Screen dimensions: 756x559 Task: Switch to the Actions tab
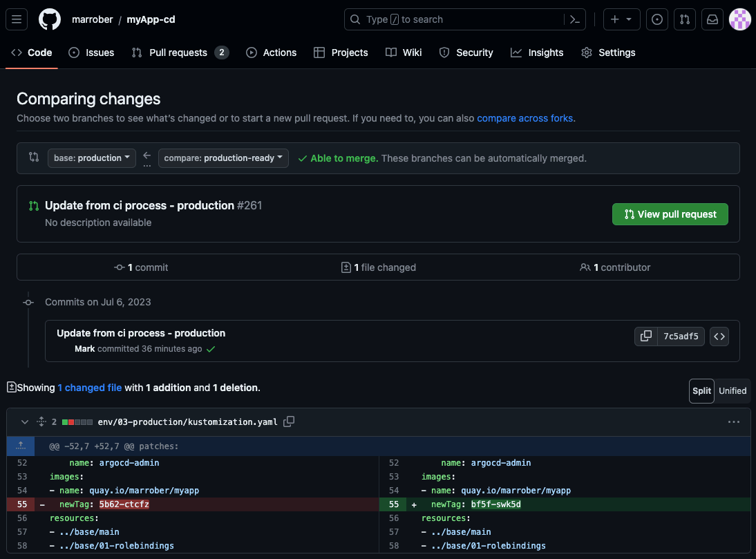pos(272,53)
